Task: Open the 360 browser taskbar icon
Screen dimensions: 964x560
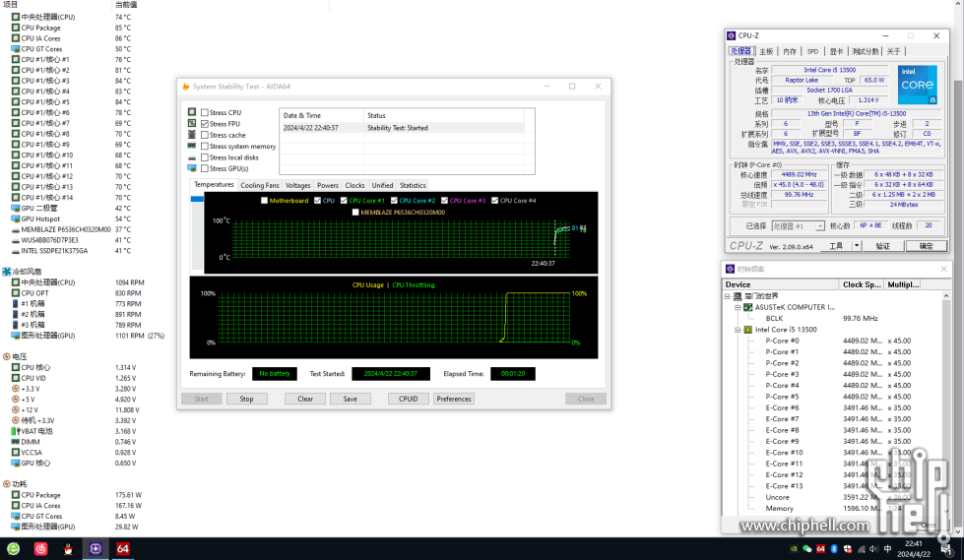Action: click(13, 549)
